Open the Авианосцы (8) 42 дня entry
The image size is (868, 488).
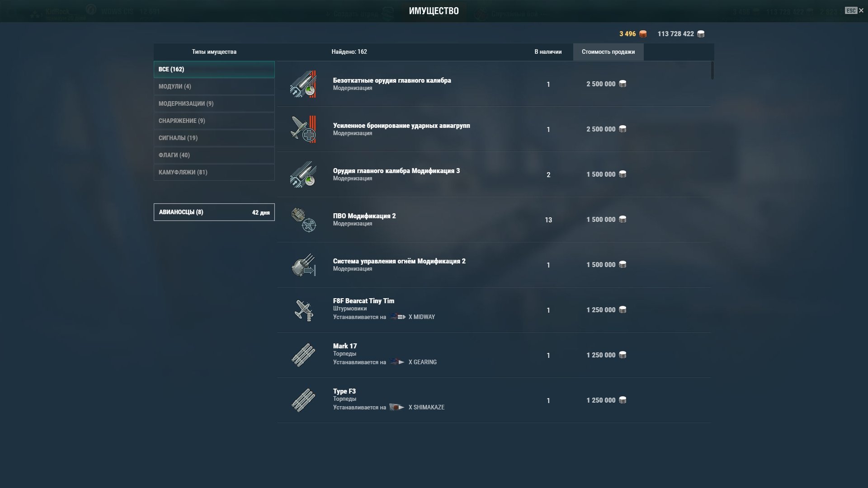[x=214, y=212]
